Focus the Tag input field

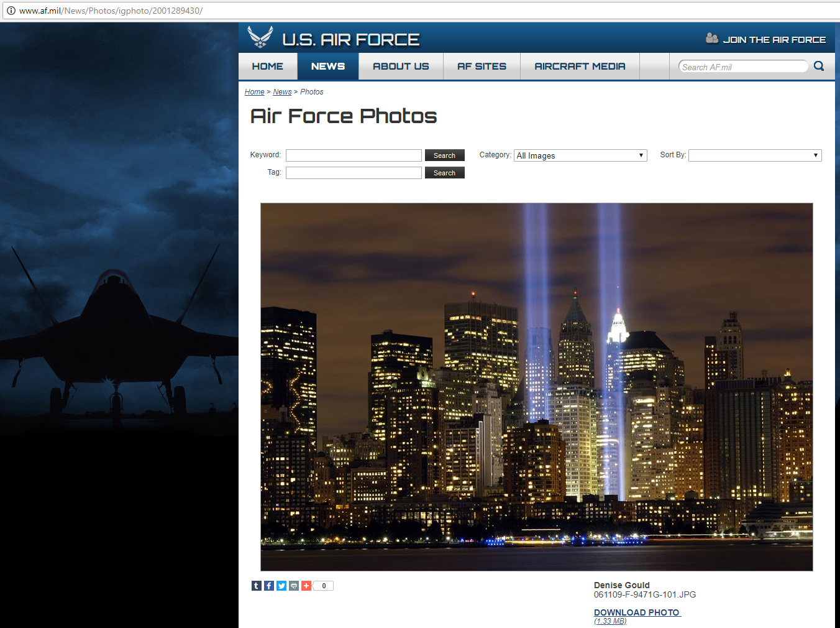pos(354,173)
